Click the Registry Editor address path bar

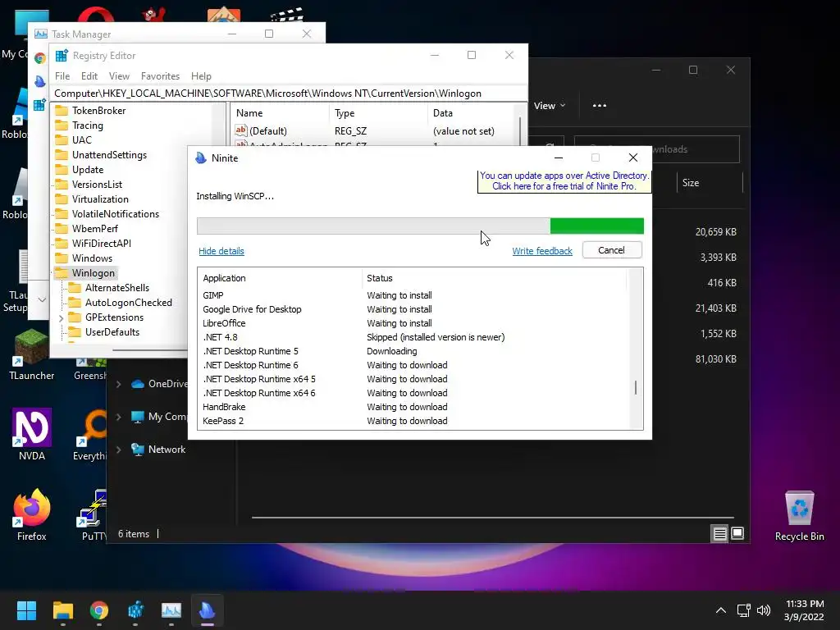coord(290,94)
